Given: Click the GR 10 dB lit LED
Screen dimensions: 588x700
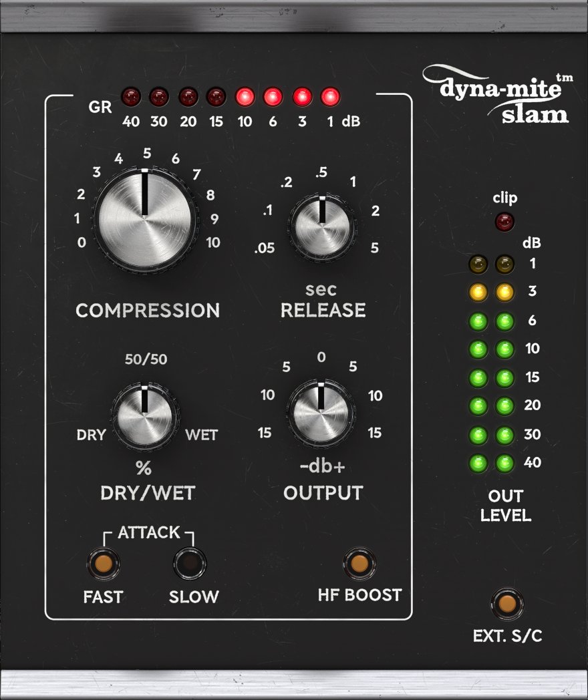Looking at the screenshot, I should coord(245,97).
